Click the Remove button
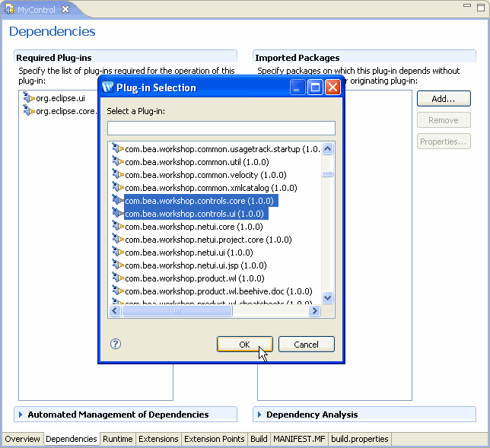 click(x=444, y=120)
